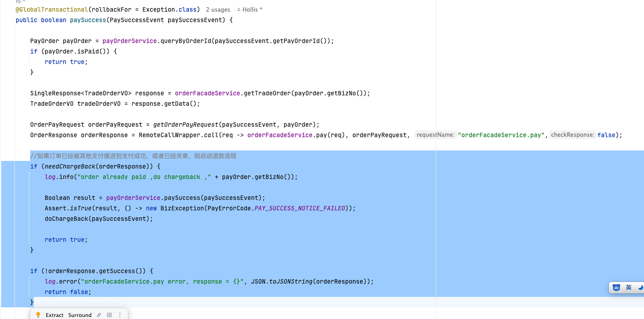The height and width of the screenshot is (319, 644).
Task: Click the checkResponse parameter hint
Action: click(x=572, y=135)
